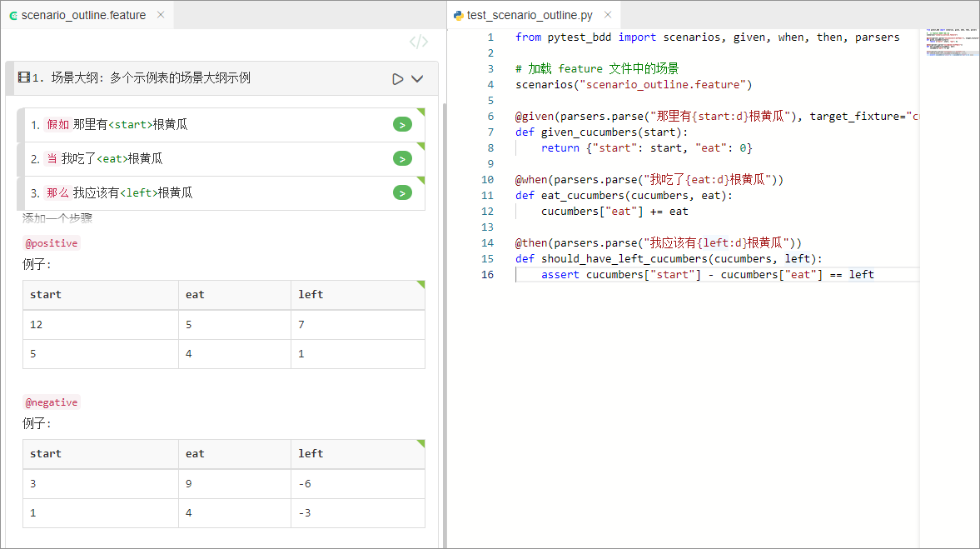This screenshot has width=980, height=549.
Task: Click cell with value 12 in positive table
Action: [37, 324]
